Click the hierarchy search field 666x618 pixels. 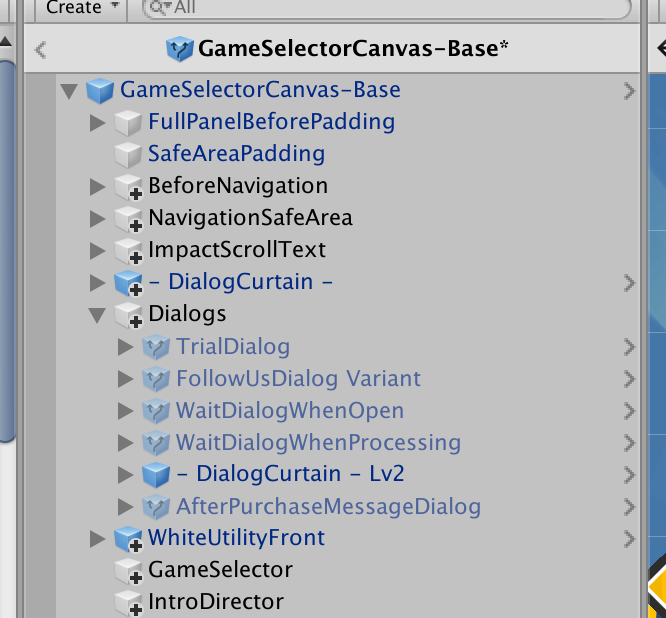[387, 7]
